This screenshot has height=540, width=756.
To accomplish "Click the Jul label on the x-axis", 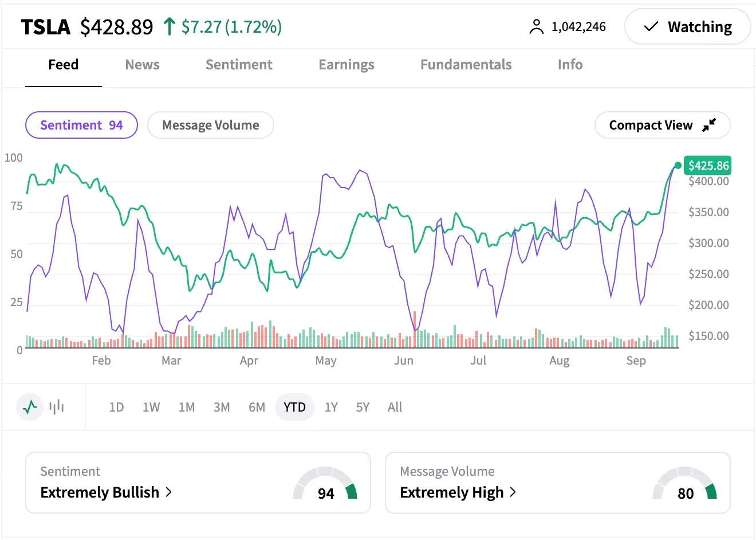I will pos(478,361).
